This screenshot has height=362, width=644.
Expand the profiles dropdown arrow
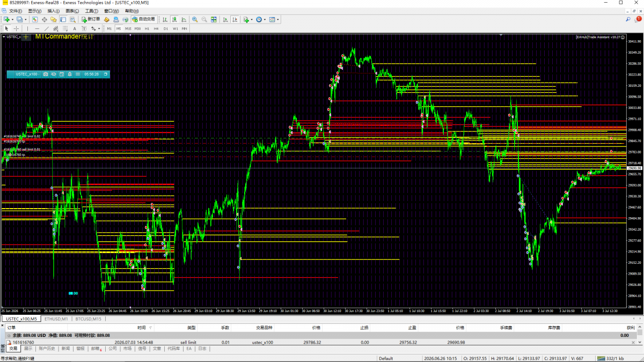(26, 19)
